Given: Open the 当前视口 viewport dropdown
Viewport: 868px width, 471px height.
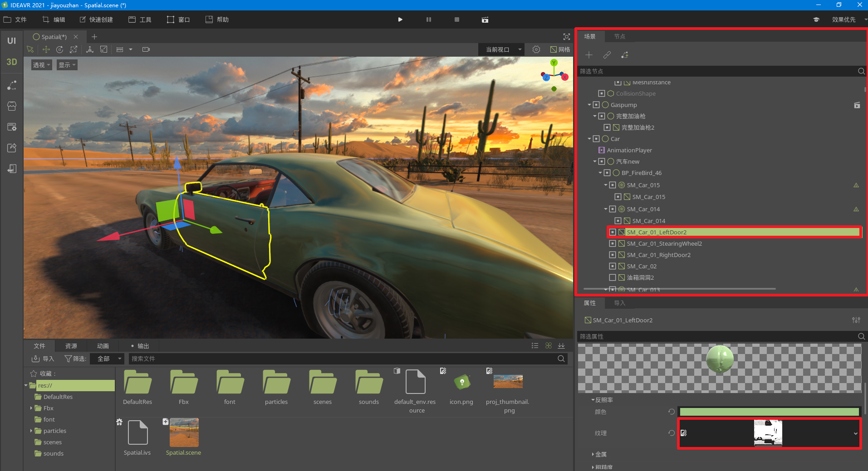Looking at the screenshot, I should click(501, 49).
